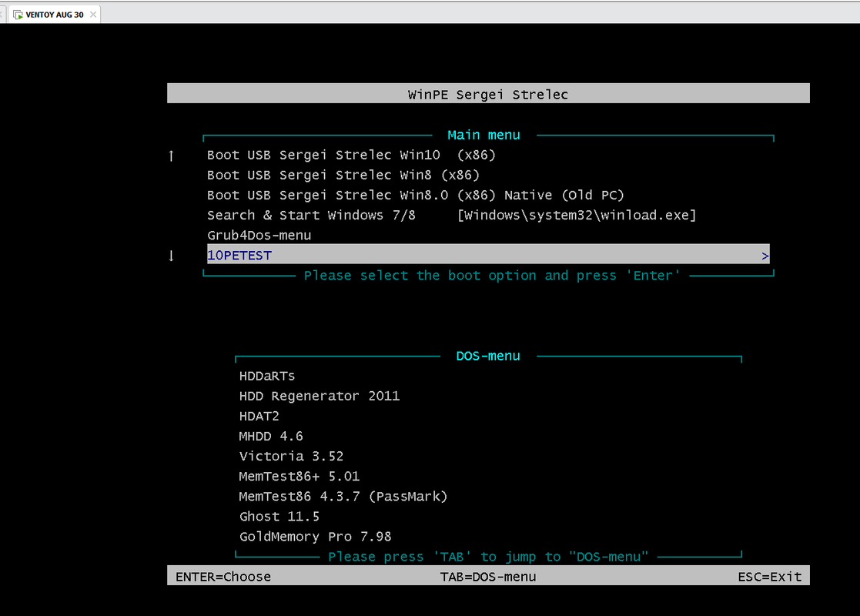Select MHDD 4.6 entry
The width and height of the screenshot is (860, 616).
pos(271,436)
